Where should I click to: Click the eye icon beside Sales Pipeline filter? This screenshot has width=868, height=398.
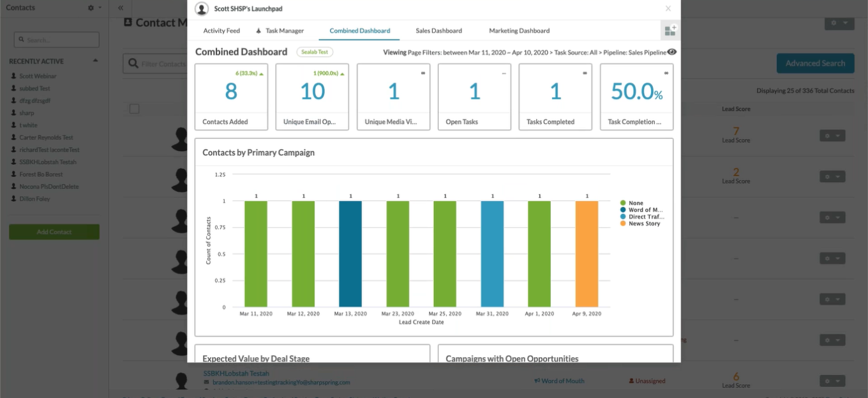pos(672,52)
